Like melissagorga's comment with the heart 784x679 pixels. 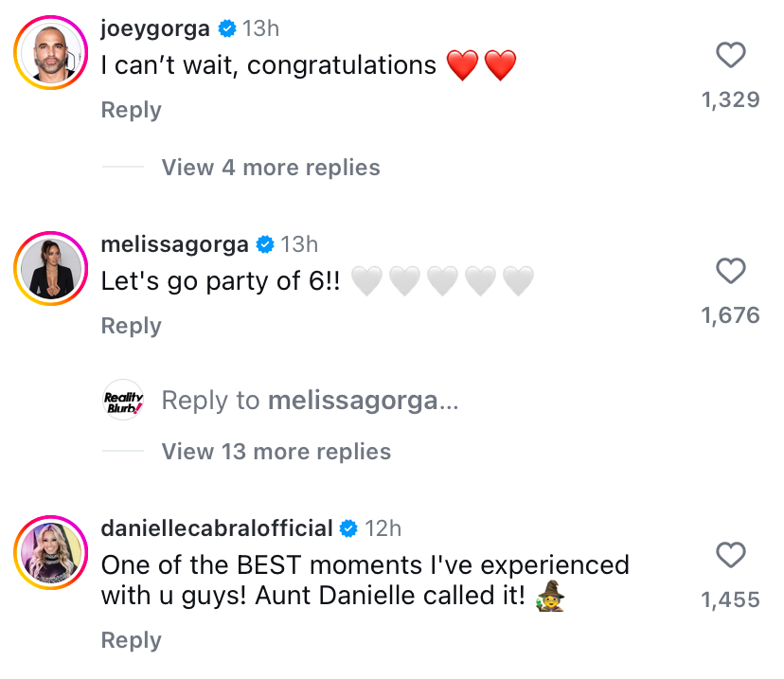[730, 273]
